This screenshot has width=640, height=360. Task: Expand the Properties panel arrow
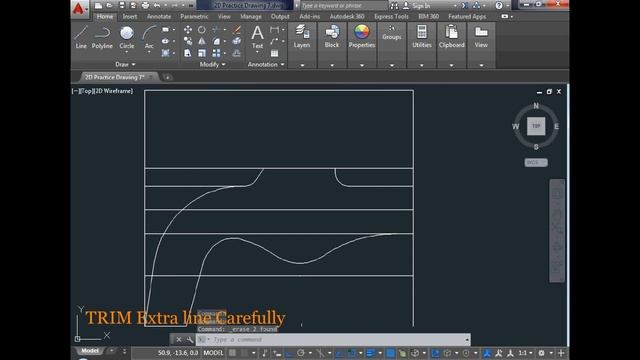[x=362, y=65]
